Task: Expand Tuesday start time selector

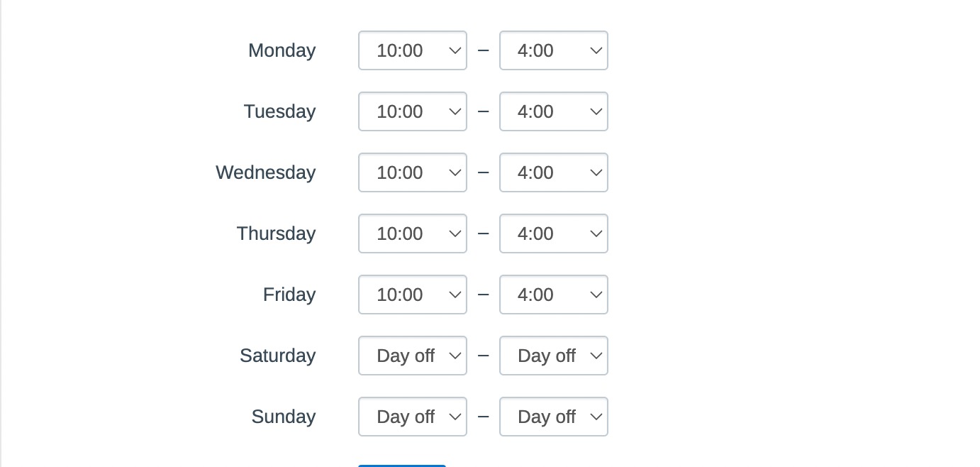Action: [x=412, y=111]
